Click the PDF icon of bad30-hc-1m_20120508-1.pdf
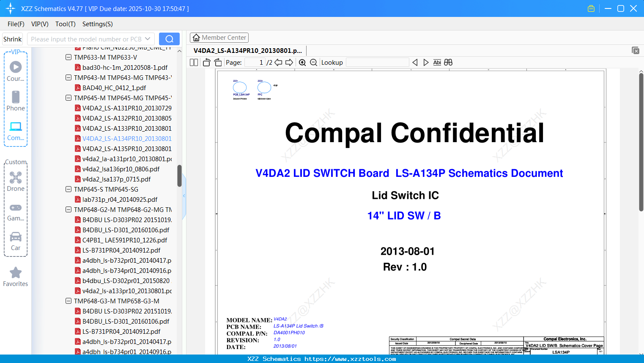644x363 pixels. (x=78, y=67)
